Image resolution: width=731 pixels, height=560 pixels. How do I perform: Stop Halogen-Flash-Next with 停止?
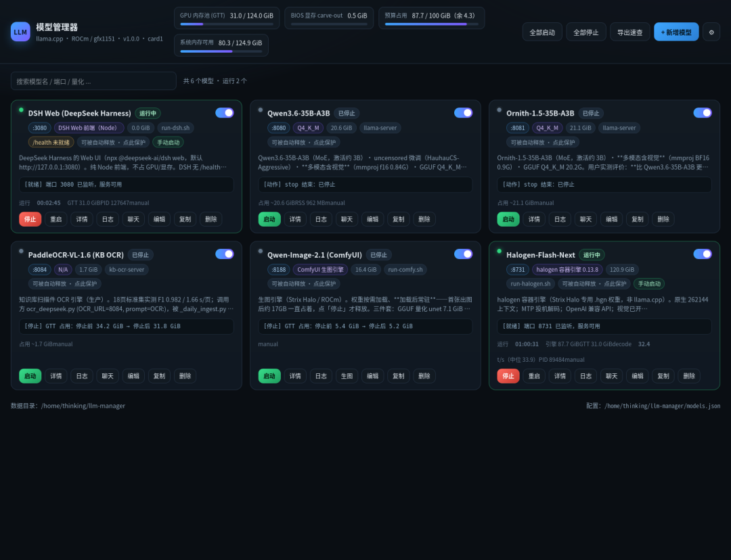(508, 376)
